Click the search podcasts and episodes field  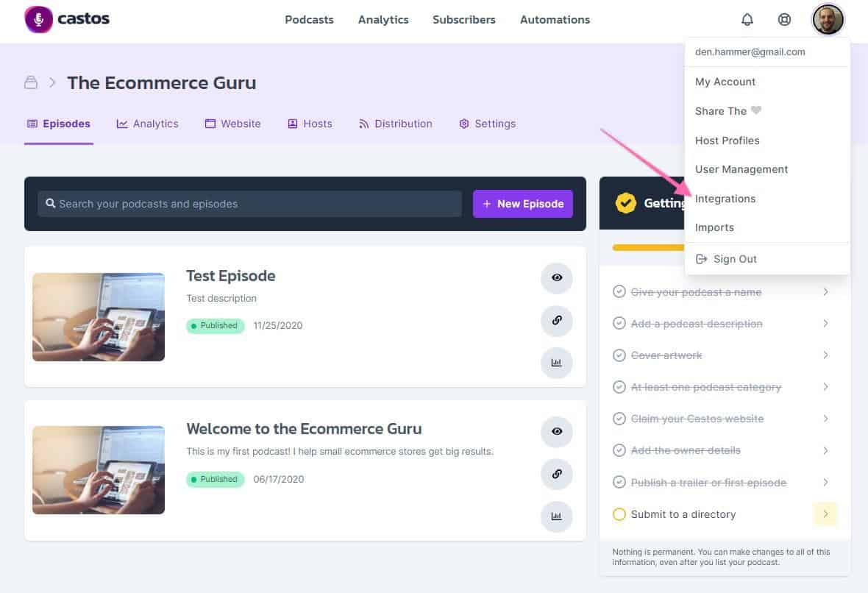[x=249, y=204]
